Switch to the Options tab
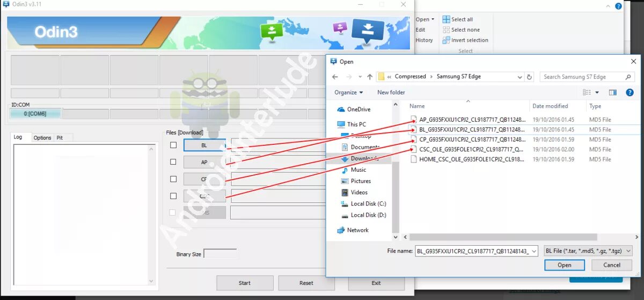The height and width of the screenshot is (300, 644). pos(42,138)
